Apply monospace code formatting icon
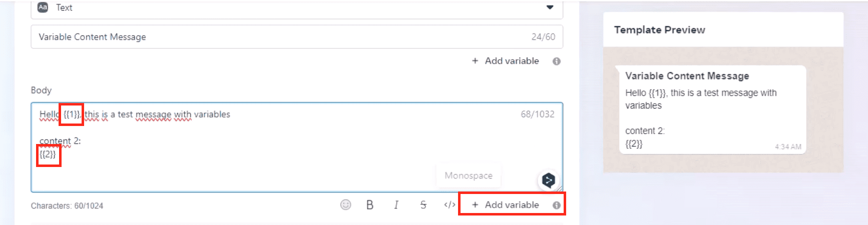 point(450,205)
